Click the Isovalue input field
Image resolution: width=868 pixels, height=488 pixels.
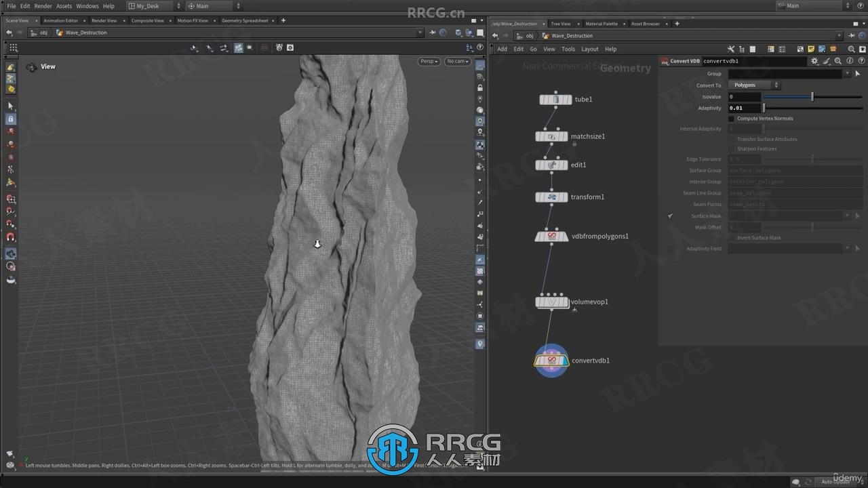coord(745,97)
